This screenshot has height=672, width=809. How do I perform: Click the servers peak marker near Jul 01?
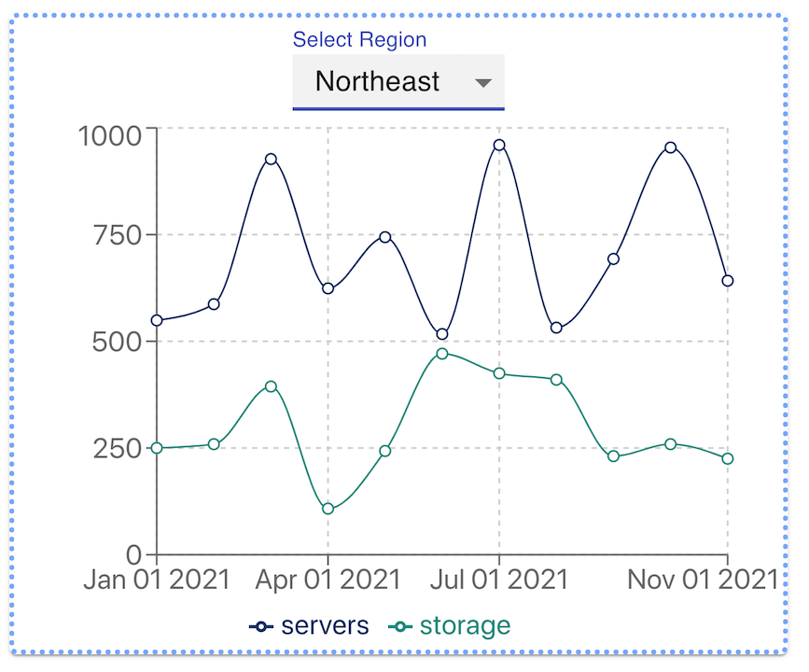coord(500,144)
